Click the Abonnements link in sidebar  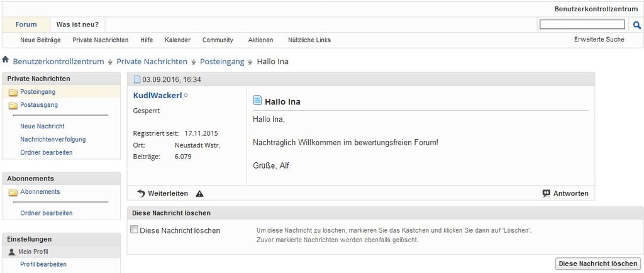[40, 192]
